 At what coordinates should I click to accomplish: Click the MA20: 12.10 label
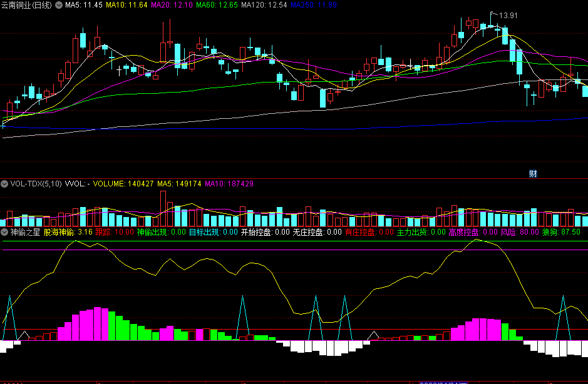click(x=172, y=5)
